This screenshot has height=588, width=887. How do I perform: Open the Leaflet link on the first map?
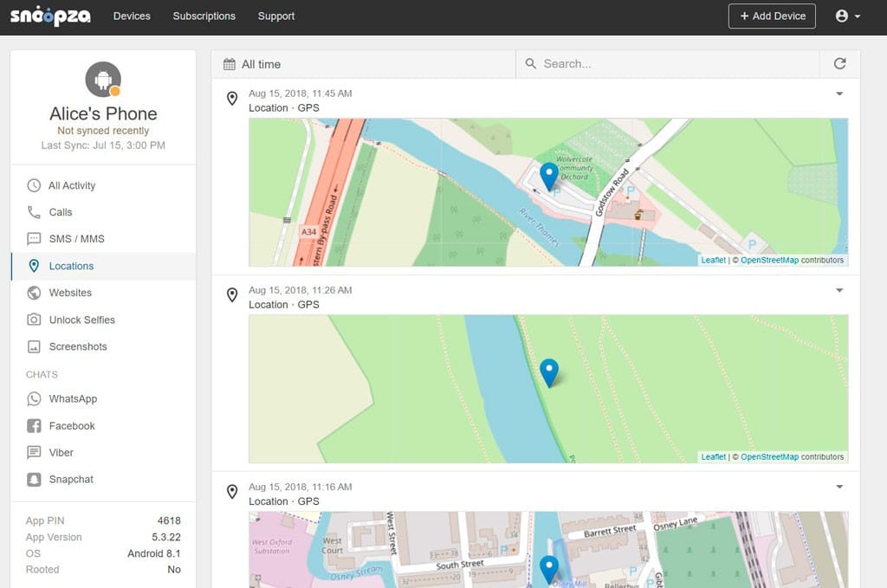click(x=713, y=260)
